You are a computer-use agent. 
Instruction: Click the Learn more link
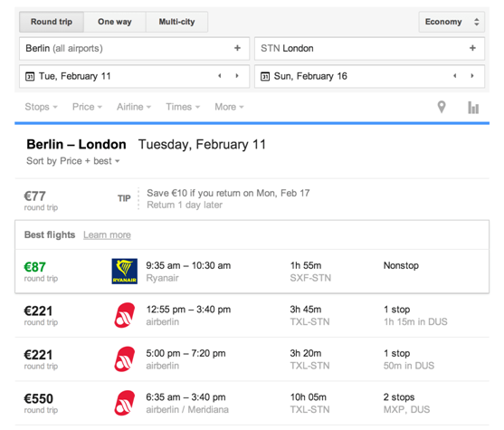coord(107,235)
